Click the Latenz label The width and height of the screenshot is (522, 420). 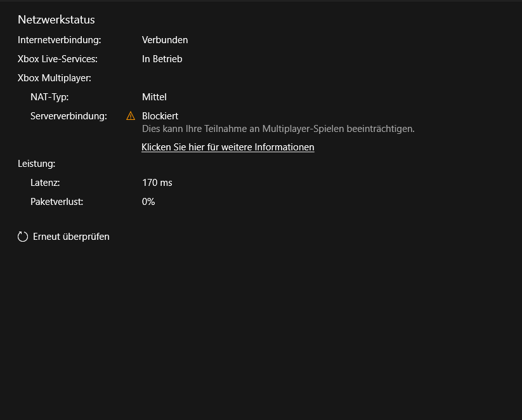coord(45,183)
